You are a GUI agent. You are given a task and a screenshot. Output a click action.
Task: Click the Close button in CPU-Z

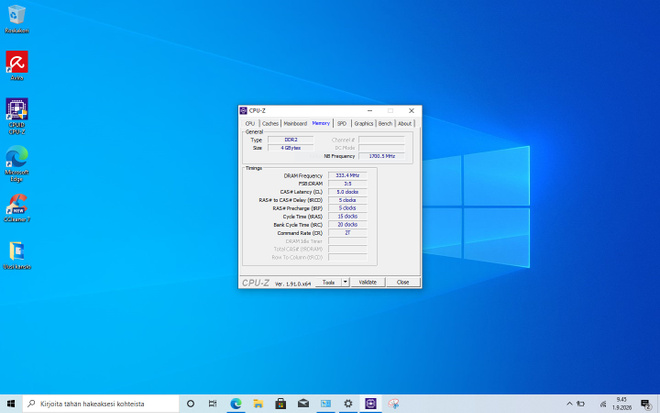point(403,282)
